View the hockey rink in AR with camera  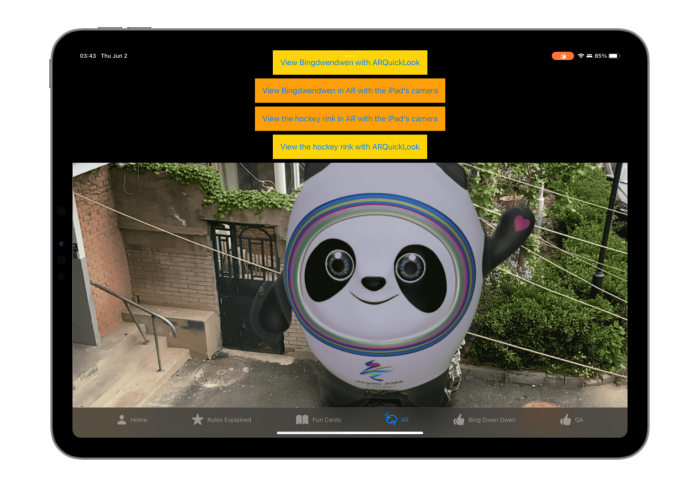(x=350, y=119)
